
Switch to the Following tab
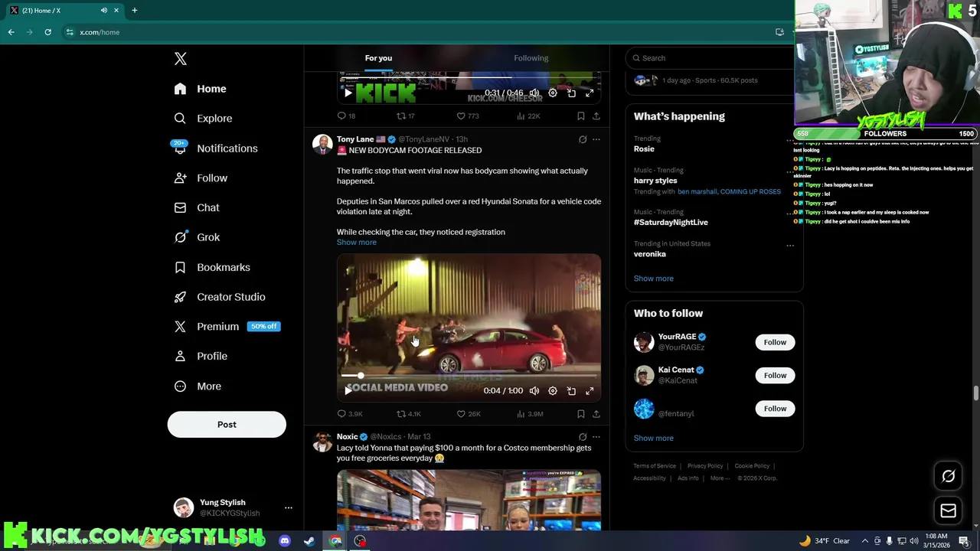(531, 58)
